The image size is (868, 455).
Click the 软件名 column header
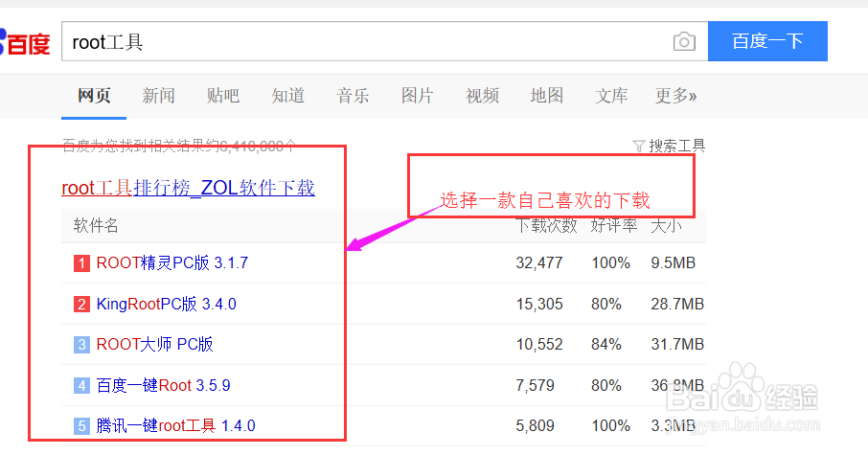click(96, 226)
